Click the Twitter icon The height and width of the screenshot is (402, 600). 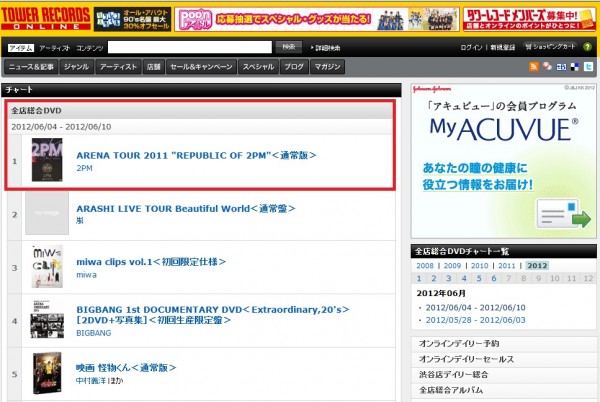[x=589, y=67]
